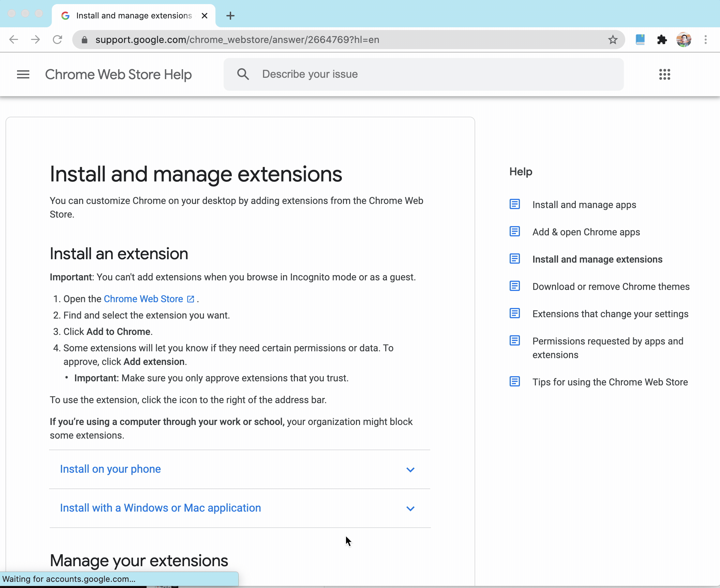Open the Google apps grid
The width and height of the screenshot is (720, 588).
[x=665, y=74]
